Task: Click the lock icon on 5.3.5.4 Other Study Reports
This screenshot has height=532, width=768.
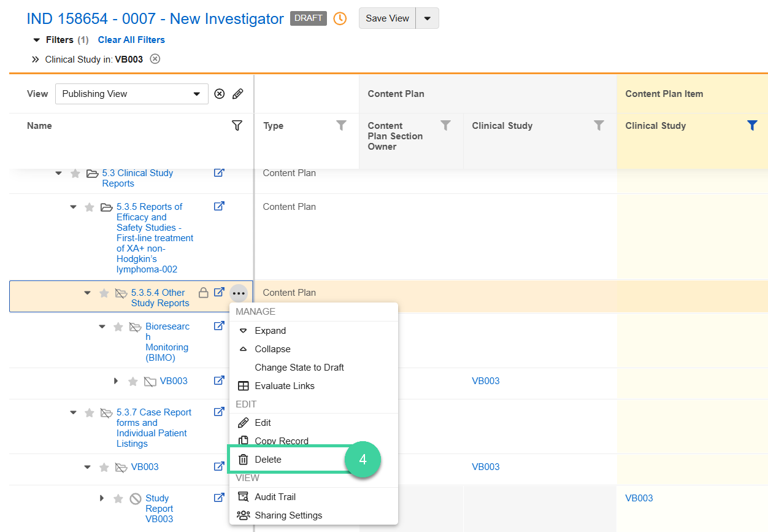Action: 204,293
